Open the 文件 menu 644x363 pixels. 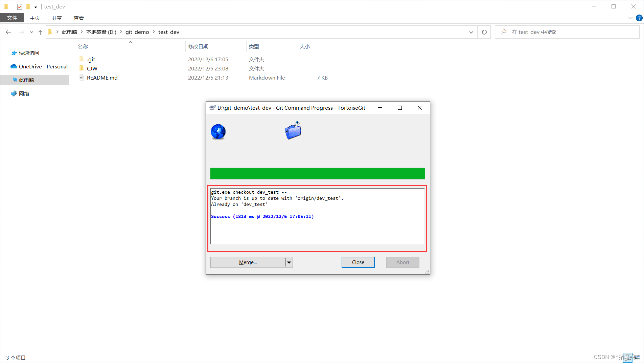(x=12, y=18)
